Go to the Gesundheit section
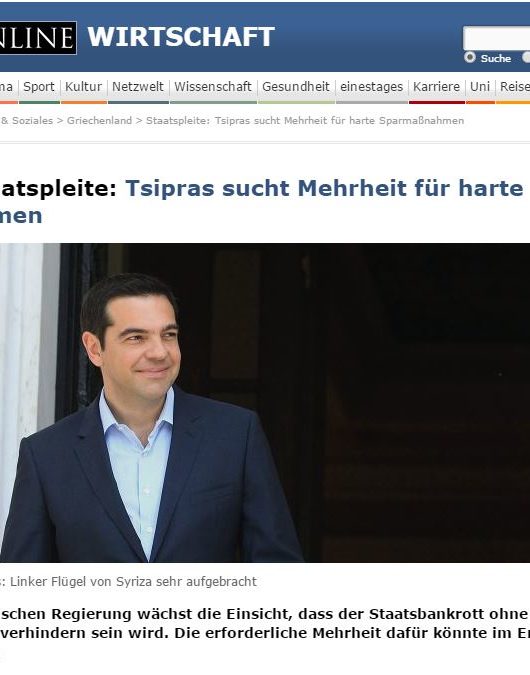Image resolution: width=530 pixels, height=675 pixels. [296, 87]
